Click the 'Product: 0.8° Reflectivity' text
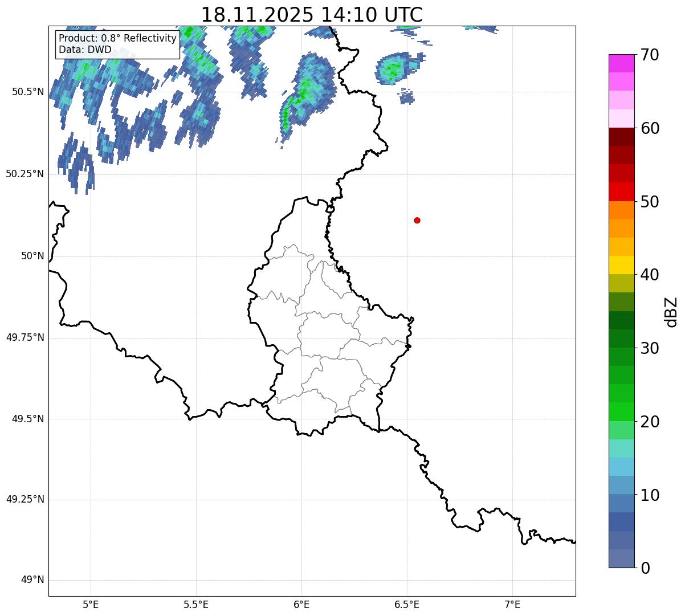685x616 pixels. [x=117, y=38]
